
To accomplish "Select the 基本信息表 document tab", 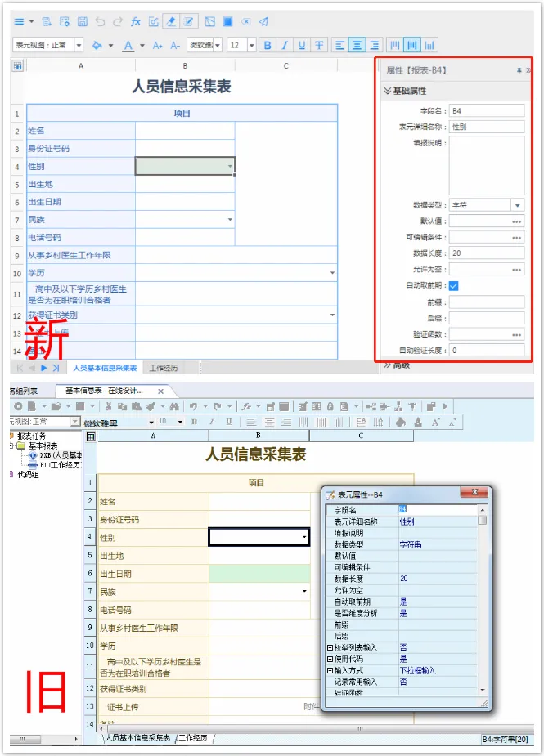I will 104,391.
